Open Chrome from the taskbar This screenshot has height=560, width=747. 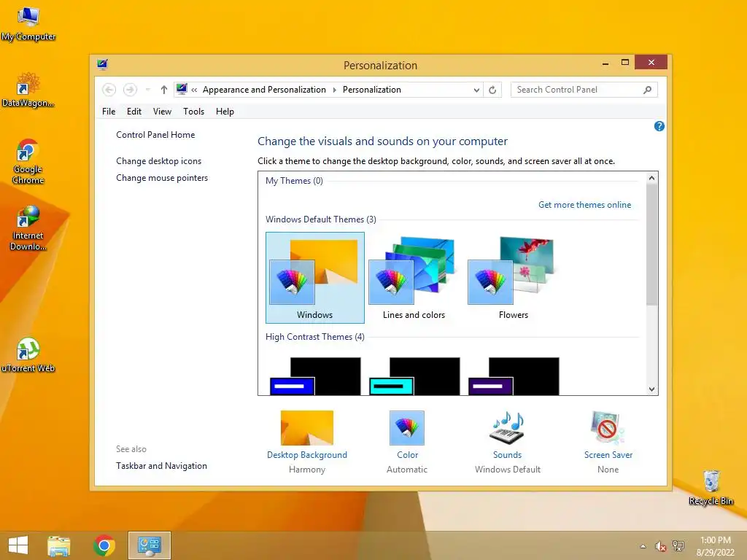click(104, 545)
